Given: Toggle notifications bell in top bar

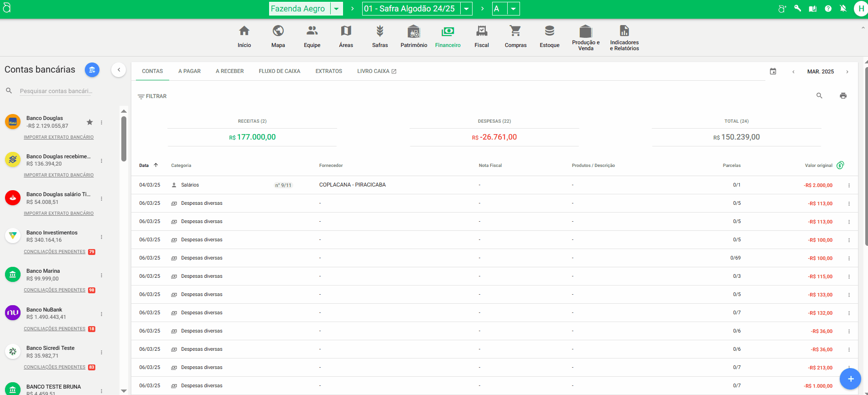Looking at the screenshot, I should click(x=843, y=9).
